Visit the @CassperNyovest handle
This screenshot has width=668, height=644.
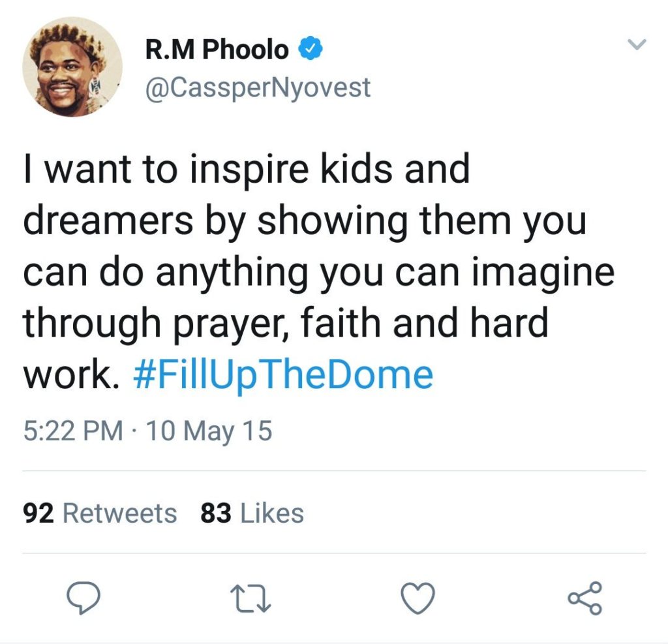[x=258, y=88]
